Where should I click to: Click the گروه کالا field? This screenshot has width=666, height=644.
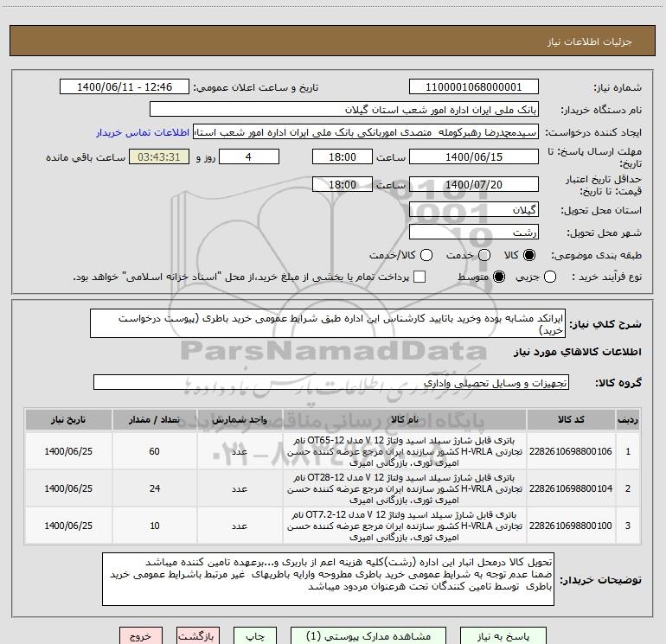(x=331, y=382)
